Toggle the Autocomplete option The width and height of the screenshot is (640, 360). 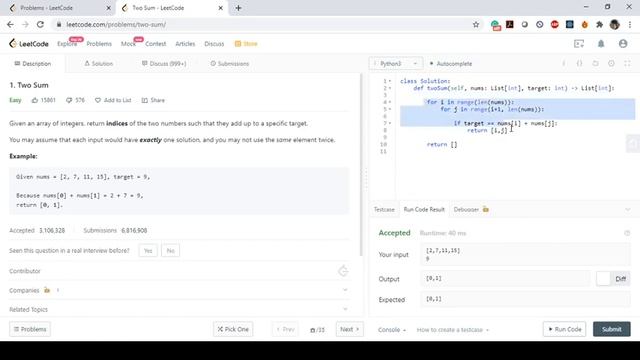(451, 64)
